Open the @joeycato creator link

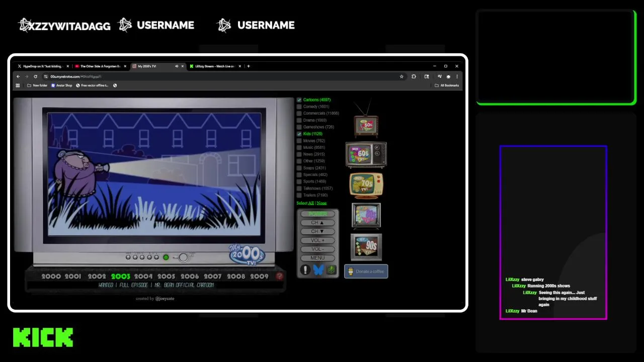[165, 299]
